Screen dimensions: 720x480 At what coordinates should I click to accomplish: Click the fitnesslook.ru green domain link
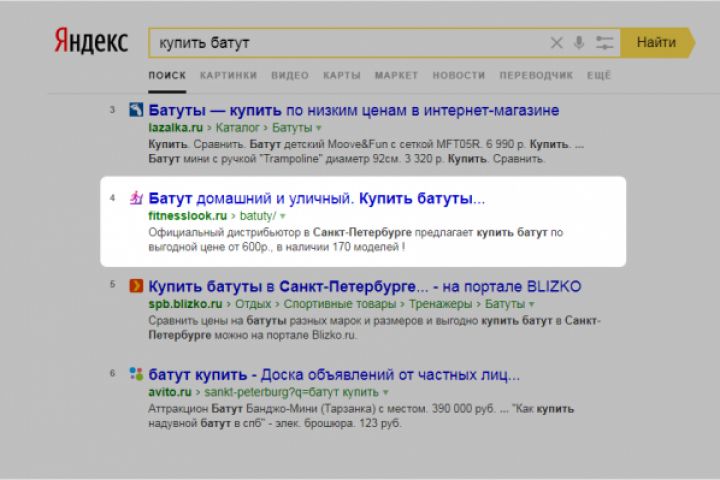[187, 215]
